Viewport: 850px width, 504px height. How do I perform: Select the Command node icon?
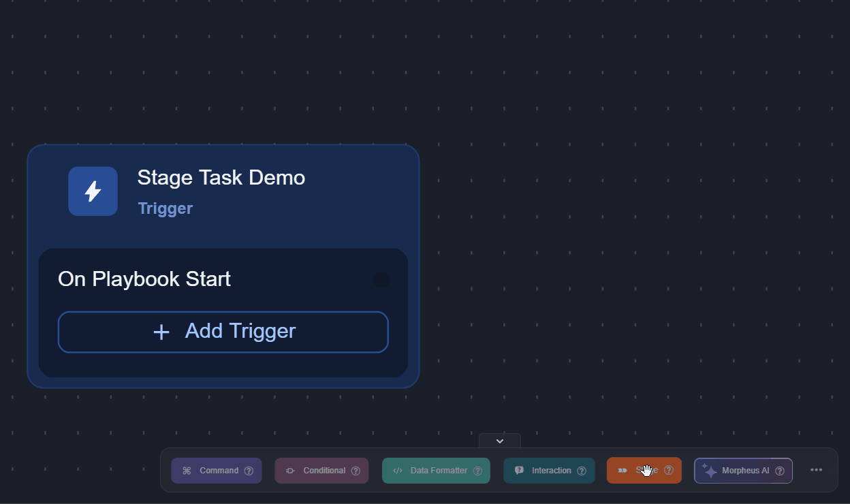click(x=187, y=470)
